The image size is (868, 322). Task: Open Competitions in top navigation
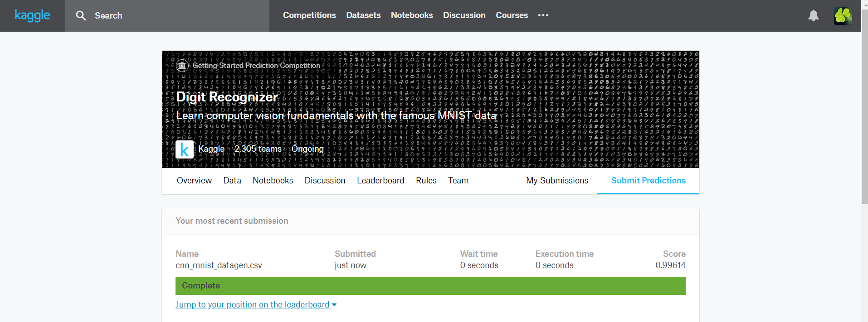309,15
